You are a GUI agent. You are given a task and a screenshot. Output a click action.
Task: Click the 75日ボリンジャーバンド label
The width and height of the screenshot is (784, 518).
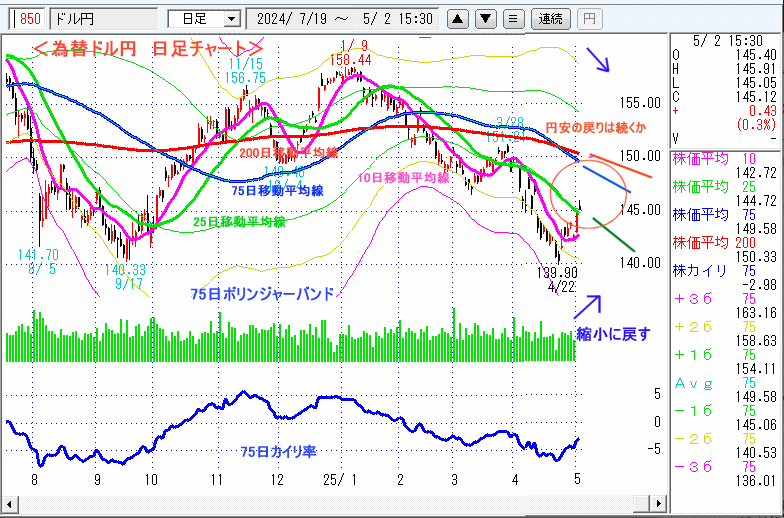click(x=262, y=294)
